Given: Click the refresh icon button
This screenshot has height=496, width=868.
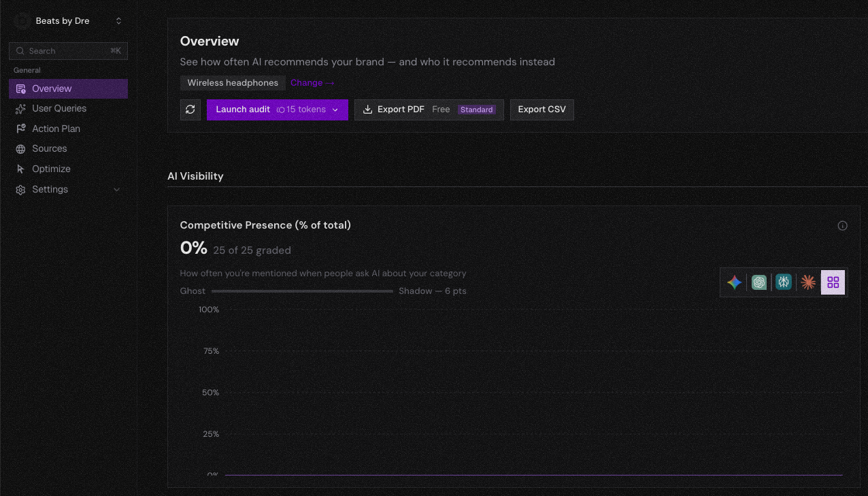Looking at the screenshot, I should pos(190,110).
